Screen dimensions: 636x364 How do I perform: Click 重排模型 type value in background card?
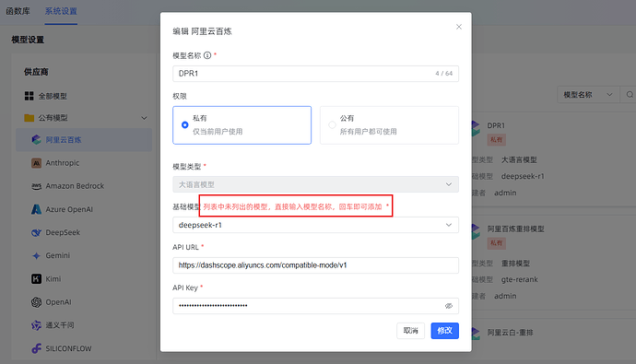515,264
